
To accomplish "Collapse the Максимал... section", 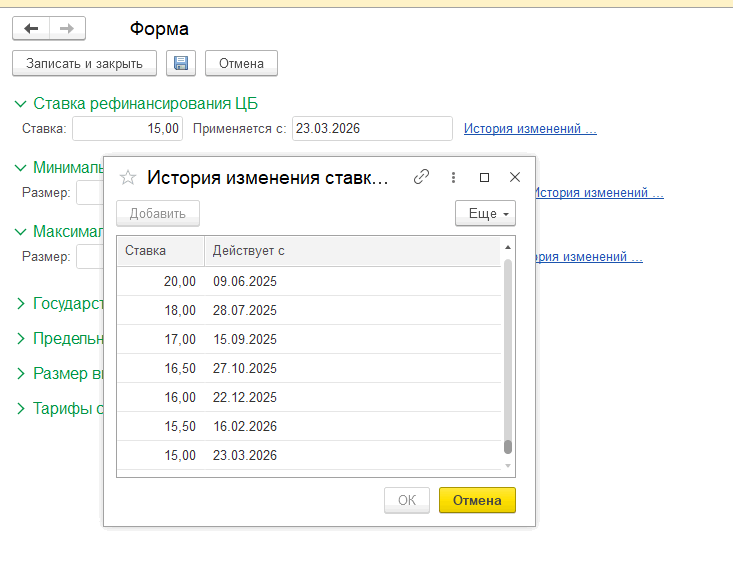I will [21, 232].
